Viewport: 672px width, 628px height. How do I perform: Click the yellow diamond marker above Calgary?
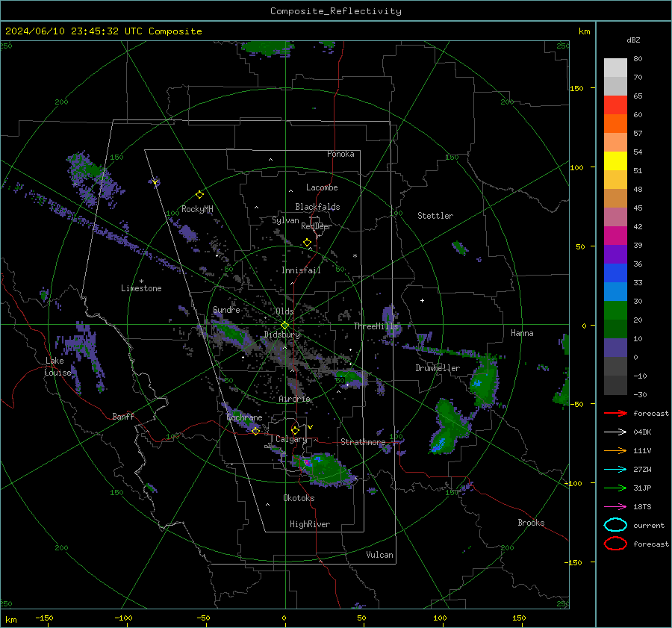(295, 430)
